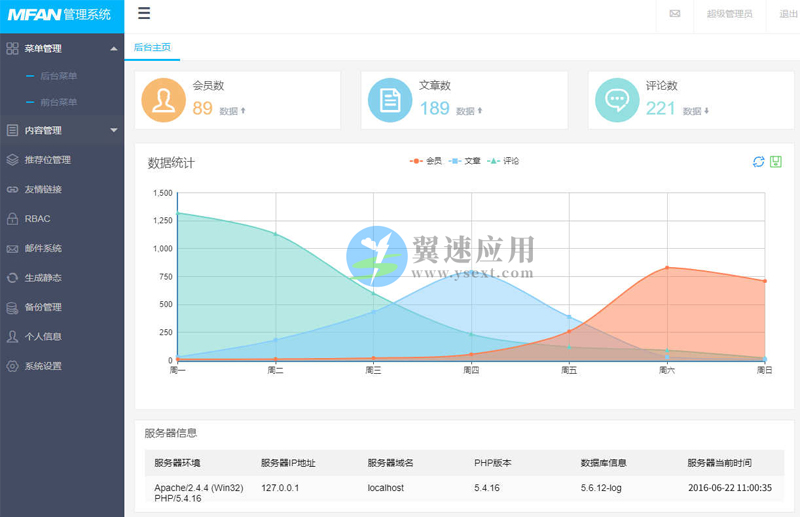Click the 周日 x-axis label
This screenshot has width=800, height=517.
[764, 370]
